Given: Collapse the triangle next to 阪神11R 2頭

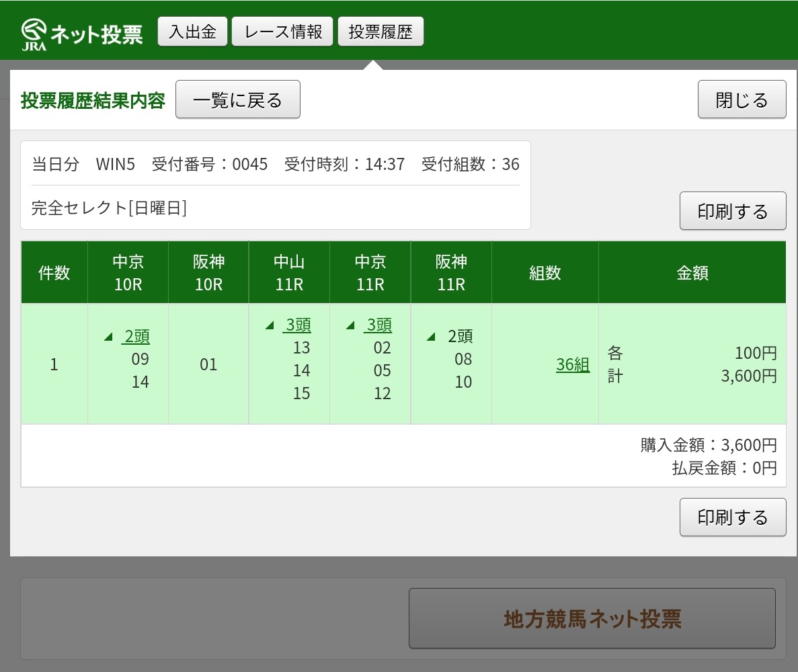Looking at the screenshot, I should click(431, 337).
